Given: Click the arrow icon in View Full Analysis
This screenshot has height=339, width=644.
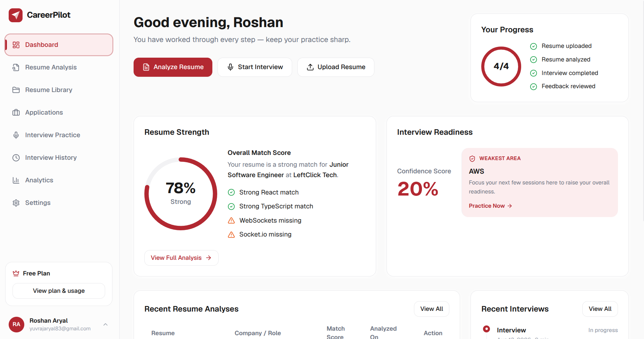Looking at the screenshot, I should (209, 258).
